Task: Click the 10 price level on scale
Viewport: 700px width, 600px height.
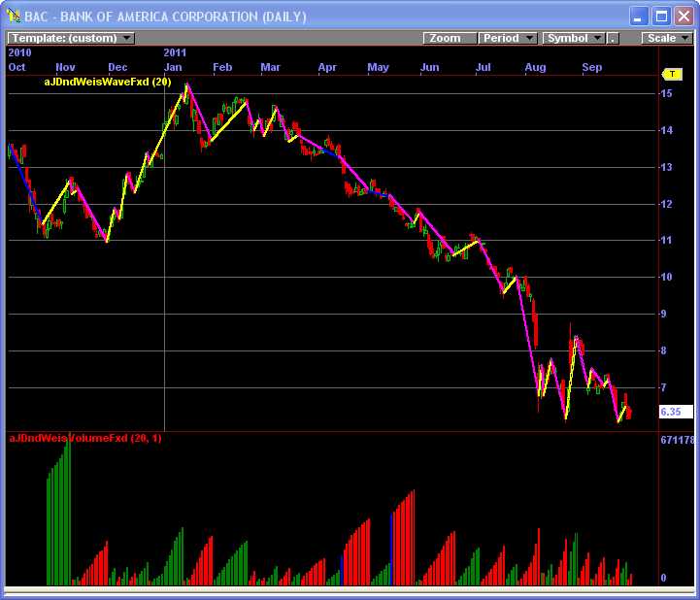Action: point(666,277)
